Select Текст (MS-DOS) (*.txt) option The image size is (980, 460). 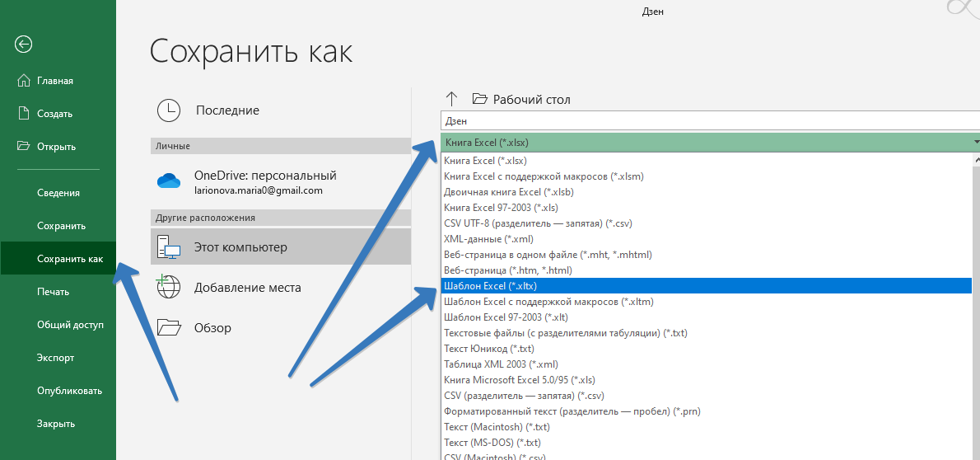click(707, 443)
